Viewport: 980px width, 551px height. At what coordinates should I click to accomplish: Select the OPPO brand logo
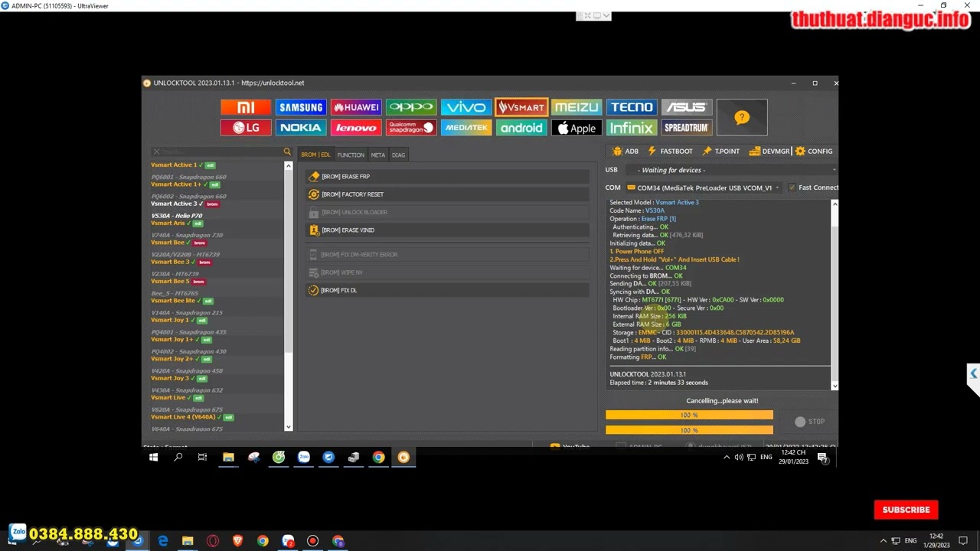click(411, 107)
